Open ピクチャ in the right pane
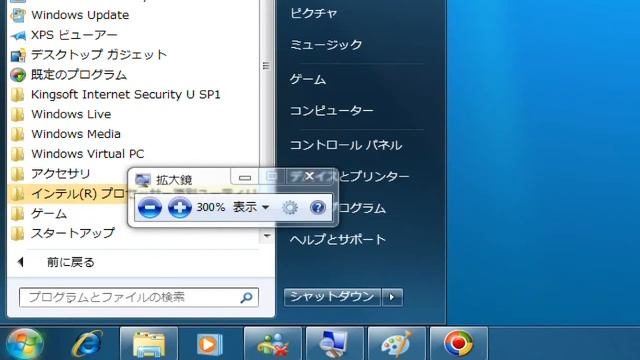Image resolution: width=640 pixels, height=360 pixels. pyautogui.click(x=313, y=13)
